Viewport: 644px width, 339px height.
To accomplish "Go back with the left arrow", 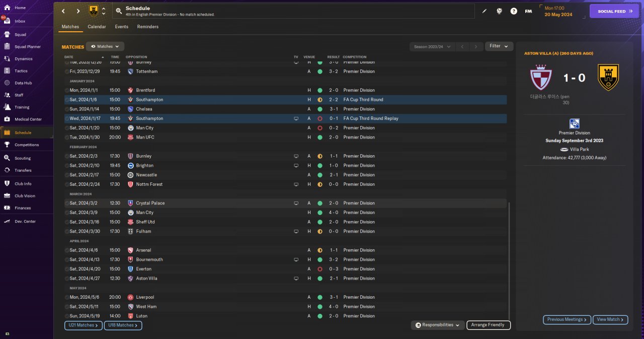I will click(x=63, y=11).
